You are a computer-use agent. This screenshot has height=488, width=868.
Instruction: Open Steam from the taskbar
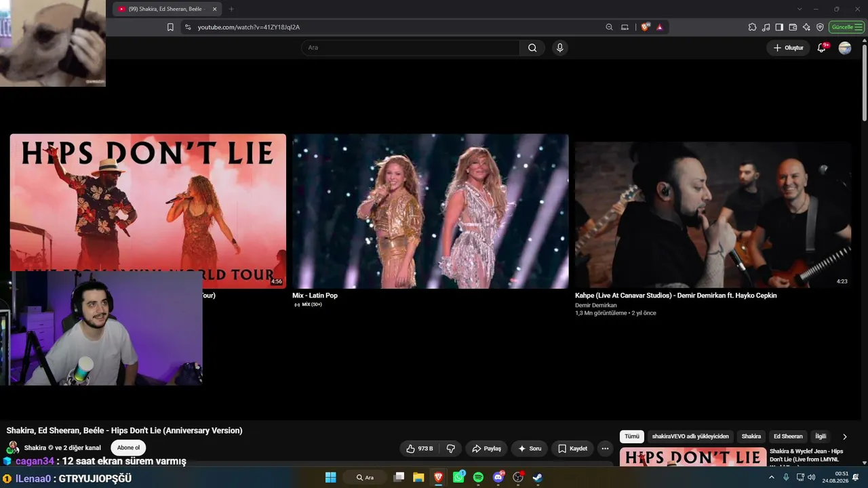[538, 477]
